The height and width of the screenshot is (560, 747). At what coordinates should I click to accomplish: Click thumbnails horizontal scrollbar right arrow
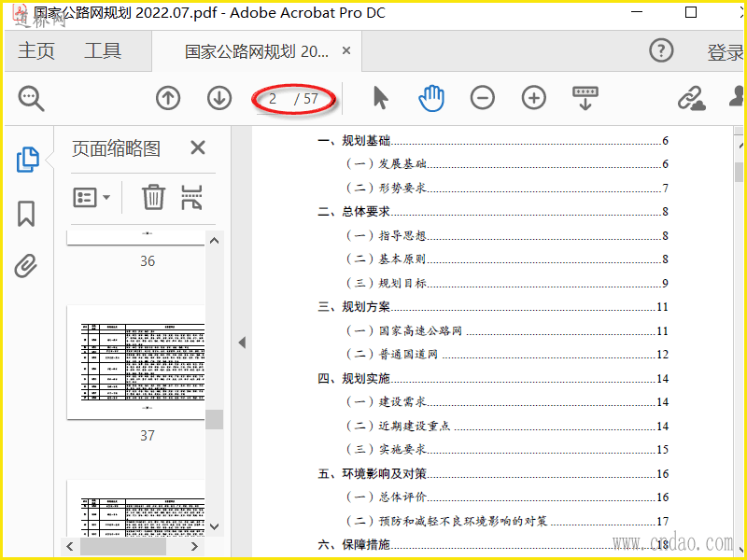tap(194, 546)
